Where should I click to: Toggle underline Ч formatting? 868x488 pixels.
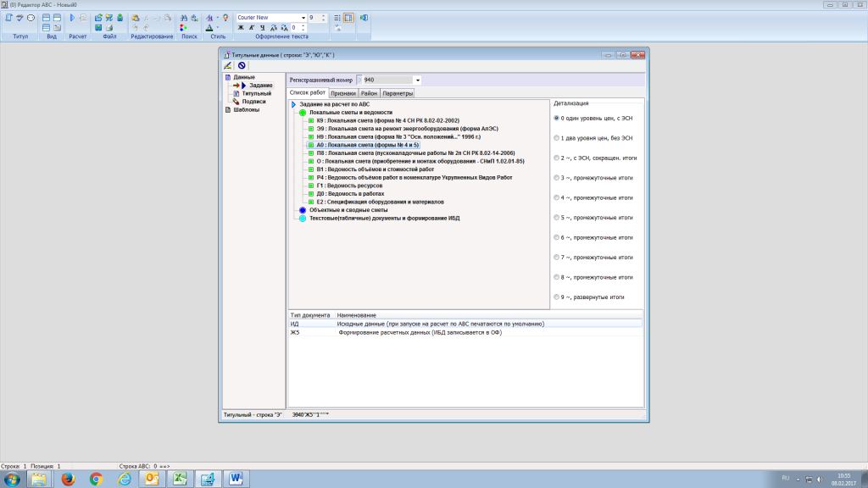[263, 27]
